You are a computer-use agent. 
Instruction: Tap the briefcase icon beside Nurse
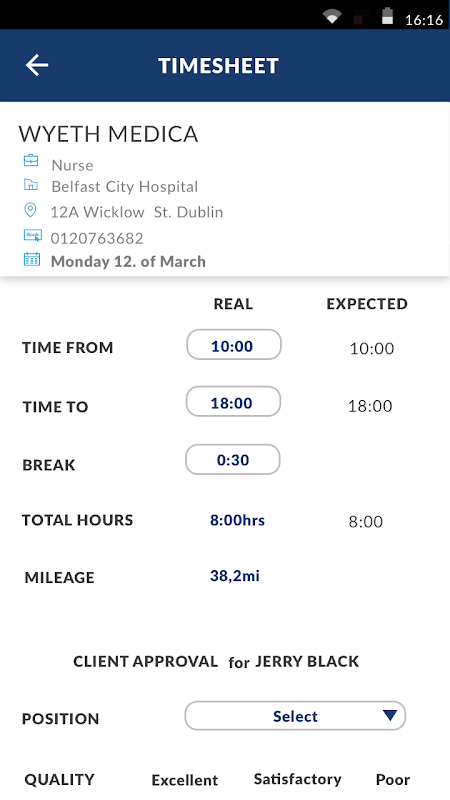pyautogui.click(x=31, y=161)
